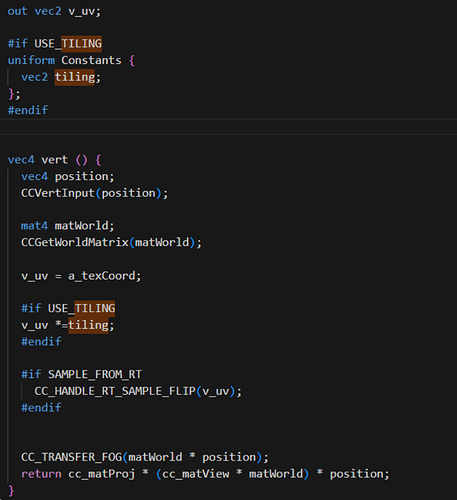Click the 'mat4' type keyword

coord(34,226)
